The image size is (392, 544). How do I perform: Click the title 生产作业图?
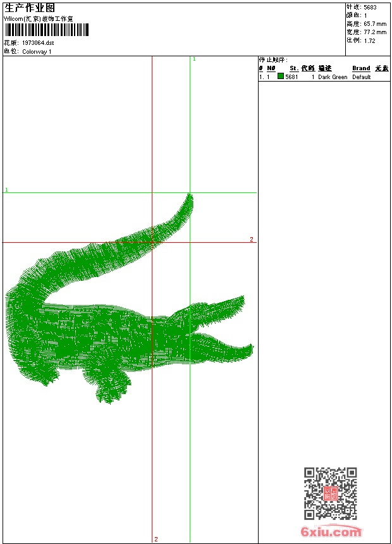[x=30, y=8]
